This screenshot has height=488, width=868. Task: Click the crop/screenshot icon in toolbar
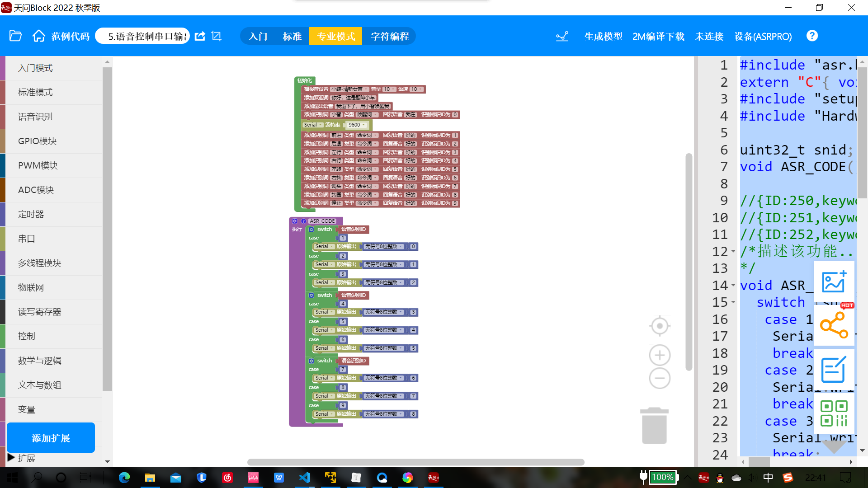[x=217, y=36]
